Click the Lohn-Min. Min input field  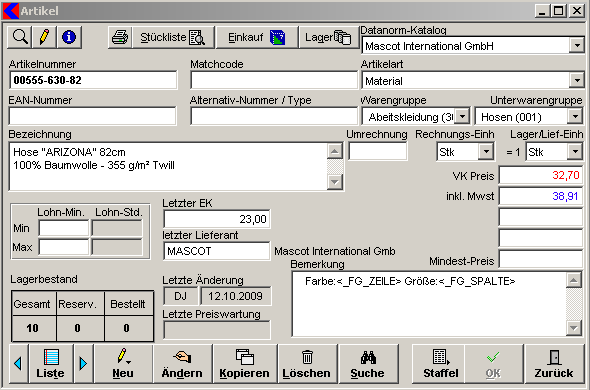[x=64, y=228]
